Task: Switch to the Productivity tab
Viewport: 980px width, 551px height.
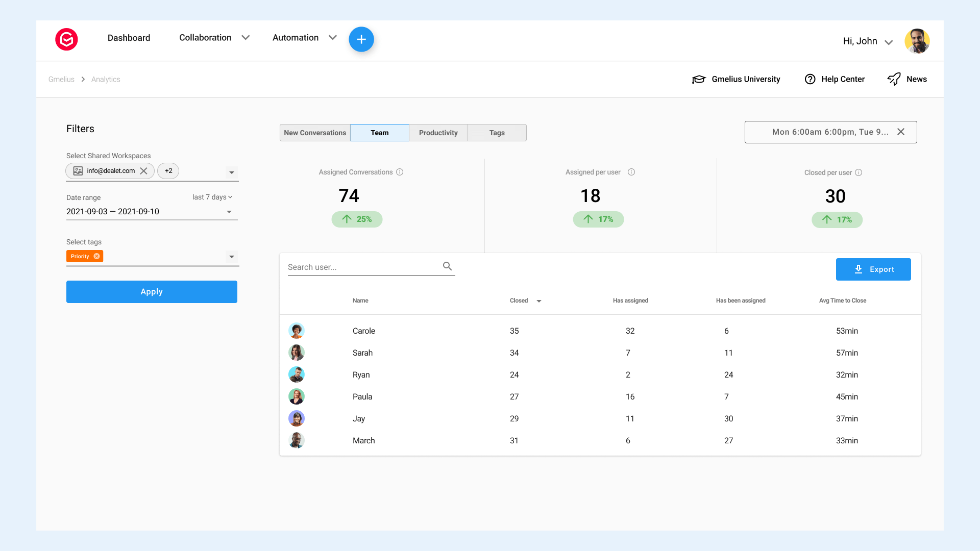Action: tap(438, 133)
